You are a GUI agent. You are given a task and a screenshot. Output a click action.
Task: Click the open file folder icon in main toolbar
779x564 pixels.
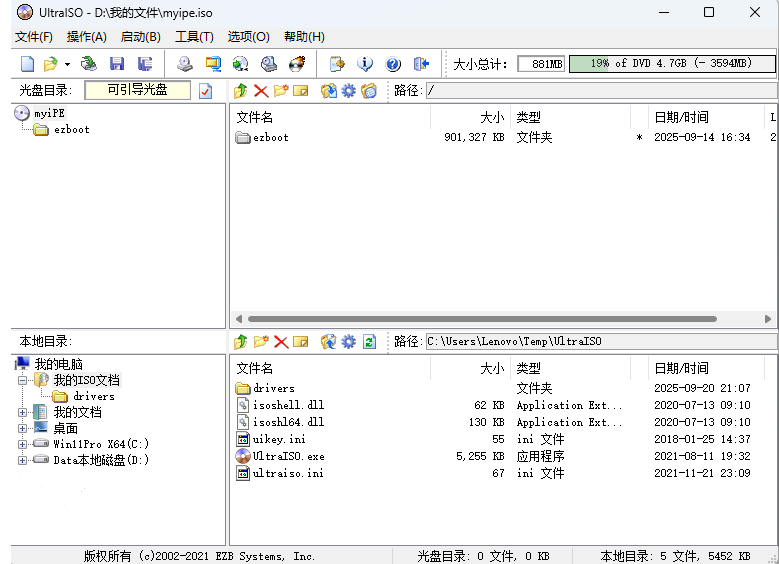click(x=51, y=64)
